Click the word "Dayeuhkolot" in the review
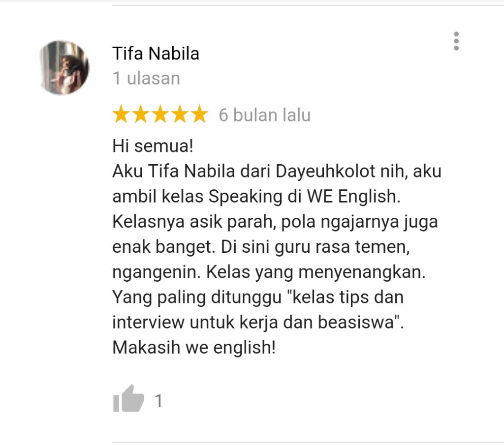 tap(325, 171)
